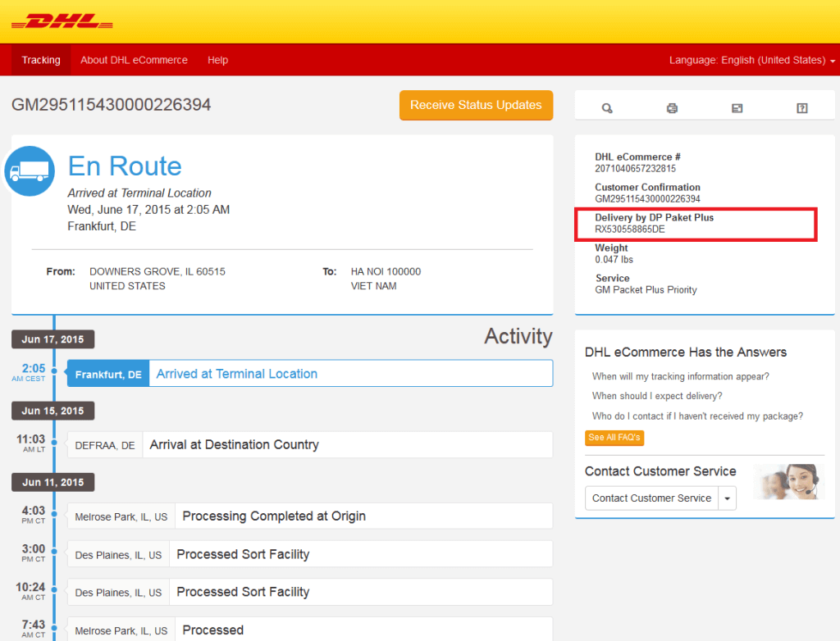Click the print icon
This screenshot has height=641, width=840.
point(672,108)
